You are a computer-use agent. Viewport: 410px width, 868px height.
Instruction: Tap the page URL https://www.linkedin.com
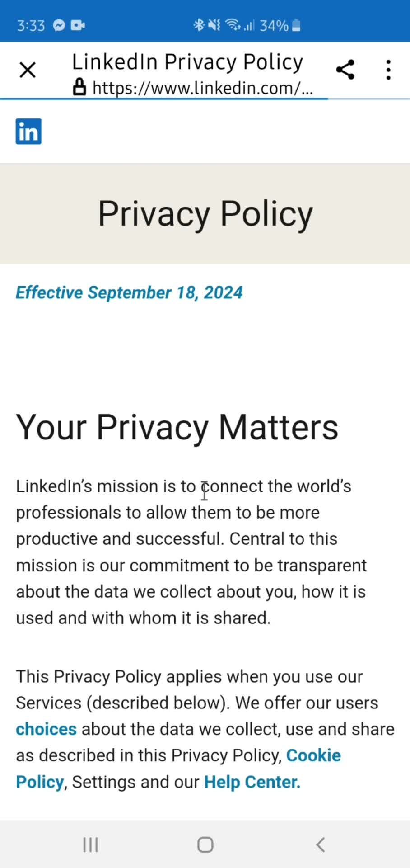tap(202, 88)
